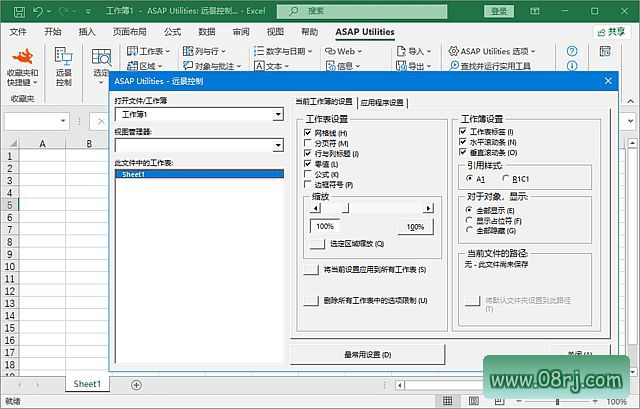This screenshot has height=409, width=640.
Task: Toggle the 水平滚动条 (N) checkbox
Action: (x=463, y=142)
